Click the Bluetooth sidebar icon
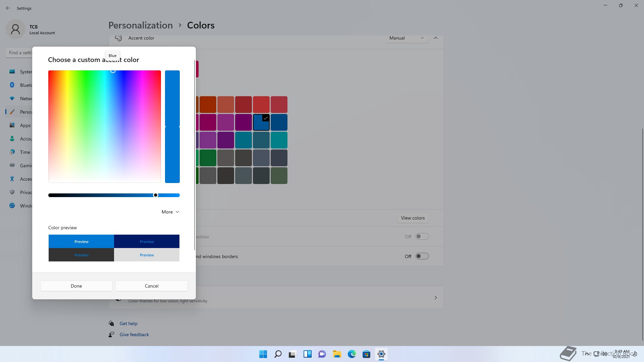The width and height of the screenshot is (644, 362). 12,85
